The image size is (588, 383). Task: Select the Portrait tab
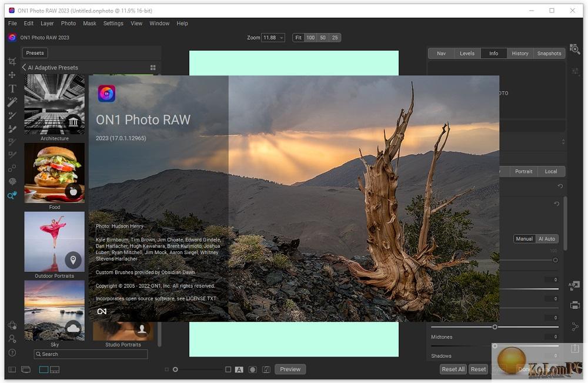(523, 171)
